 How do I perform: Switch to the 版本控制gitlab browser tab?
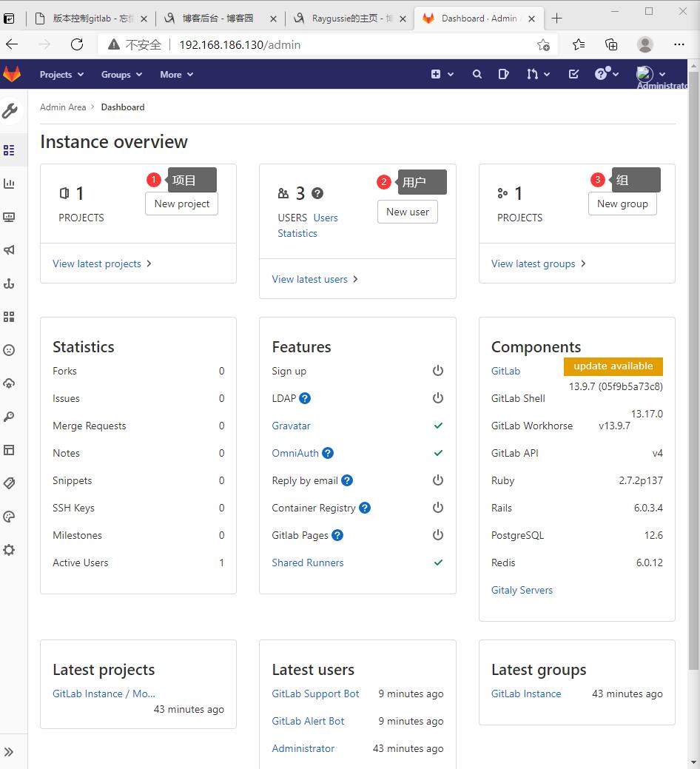[x=92, y=19]
